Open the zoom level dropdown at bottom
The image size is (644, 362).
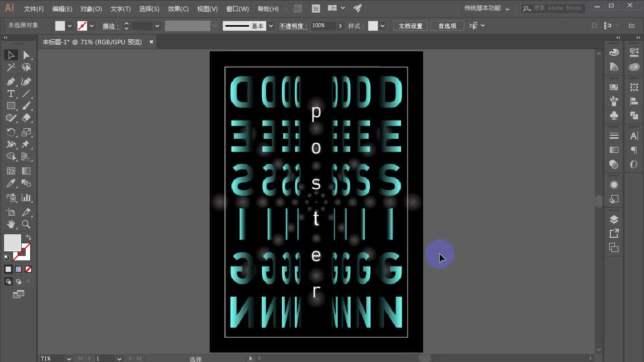coord(68,358)
